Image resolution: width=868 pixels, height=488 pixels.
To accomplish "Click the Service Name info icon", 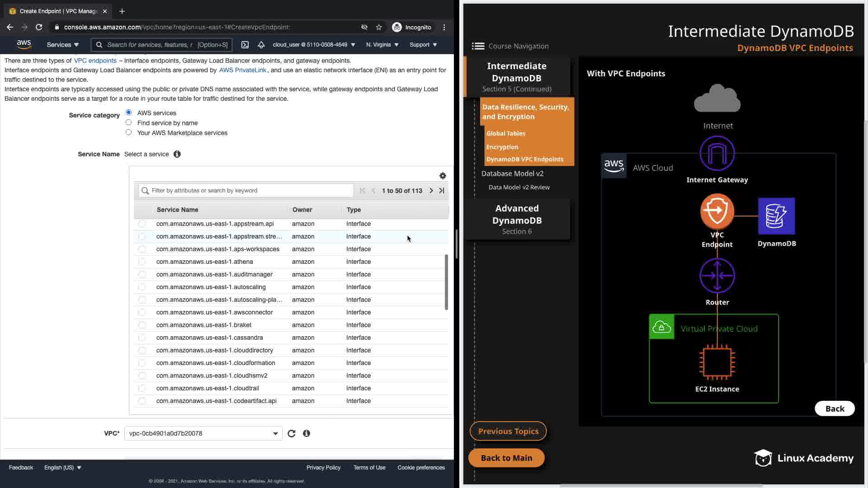I will click(x=177, y=154).
